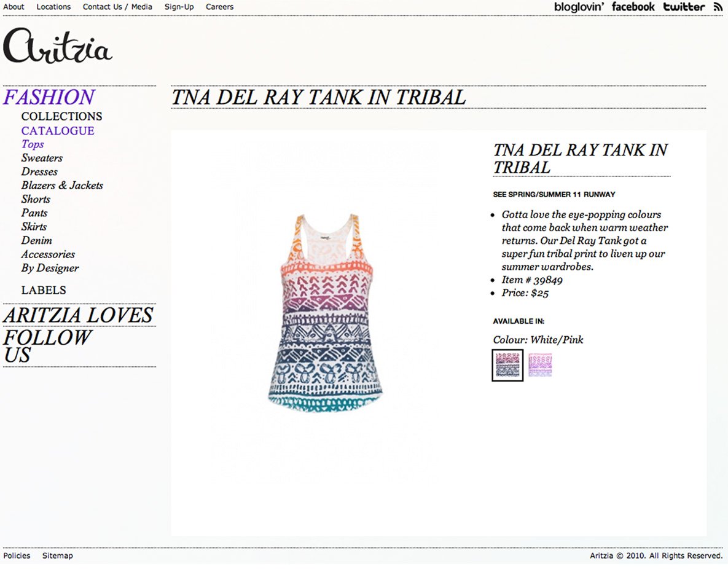This screenshot has width=728, height=569.
Task: Click the Colour: White/Pink label
Action: click(538, 340)
